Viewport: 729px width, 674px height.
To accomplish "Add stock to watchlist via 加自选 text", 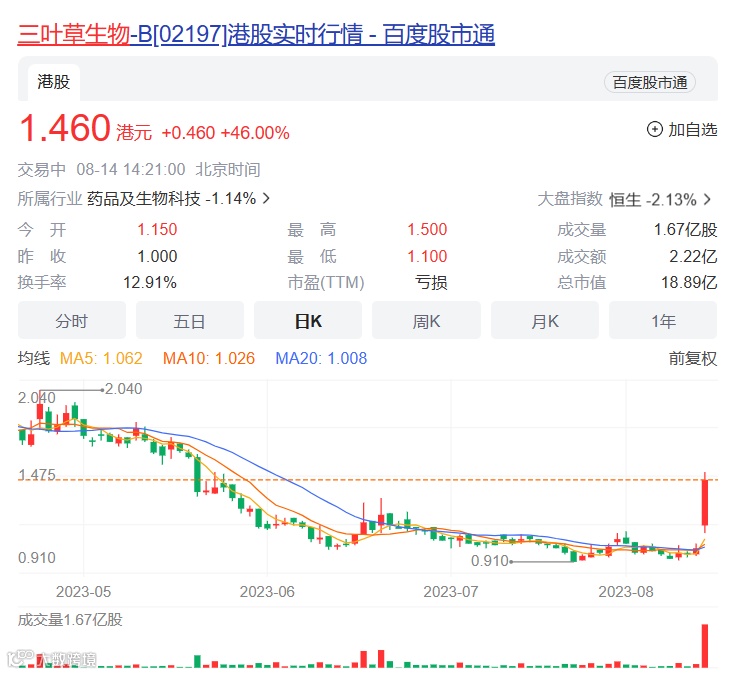I will pyautogui.click(x=693, y=130).
